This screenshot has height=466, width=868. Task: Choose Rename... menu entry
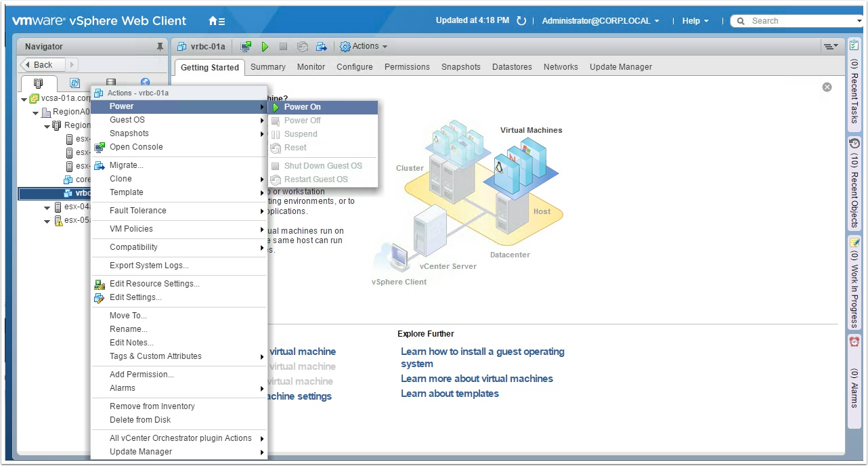point(179,329)
